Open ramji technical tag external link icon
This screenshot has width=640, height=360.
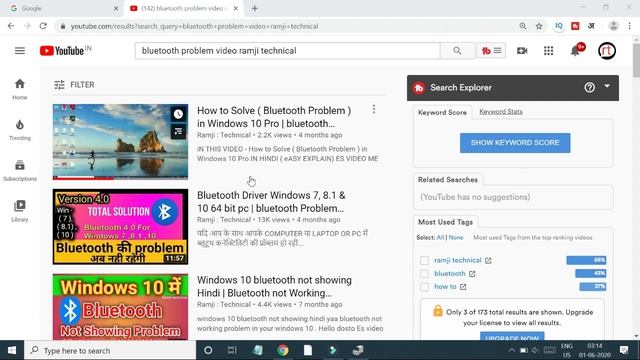[488, 260]
